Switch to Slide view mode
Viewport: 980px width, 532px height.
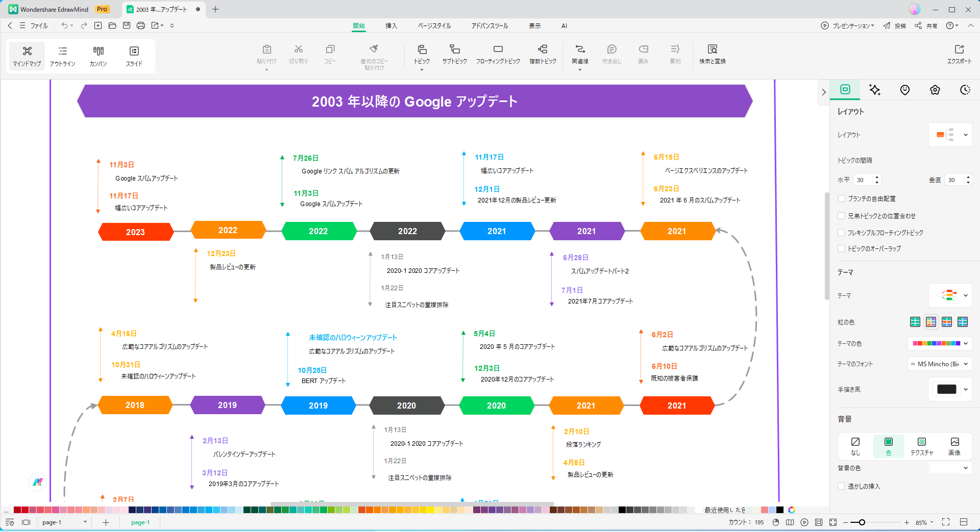coord(134,56)
